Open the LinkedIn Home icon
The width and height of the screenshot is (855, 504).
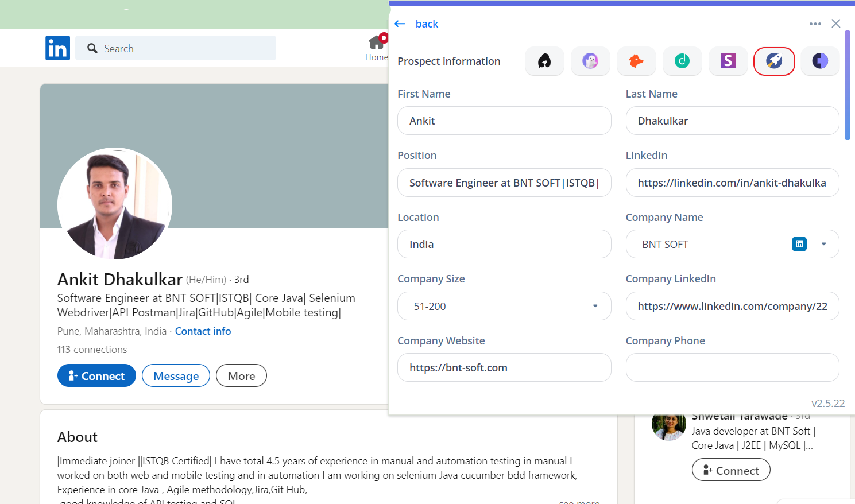click(x=377, y=42)
